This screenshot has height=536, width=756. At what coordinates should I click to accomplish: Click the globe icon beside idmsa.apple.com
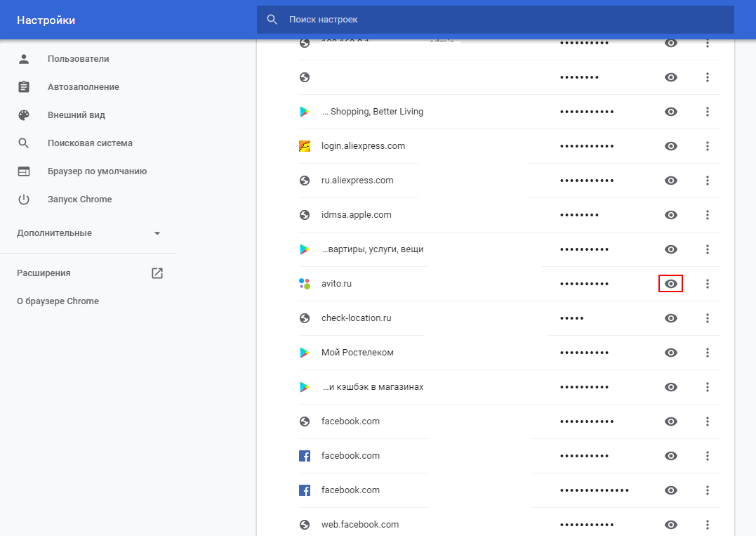[305, 215]
